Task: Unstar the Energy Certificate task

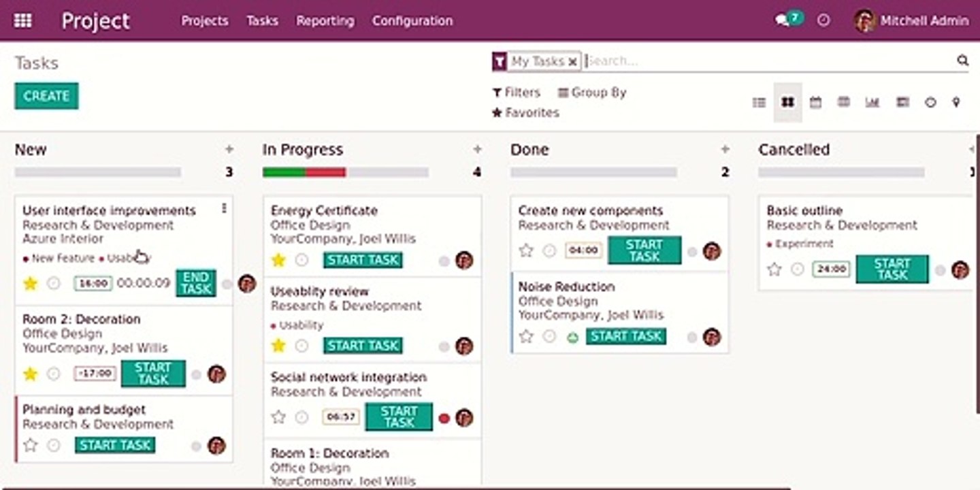Action: click(x=278, y=260)
